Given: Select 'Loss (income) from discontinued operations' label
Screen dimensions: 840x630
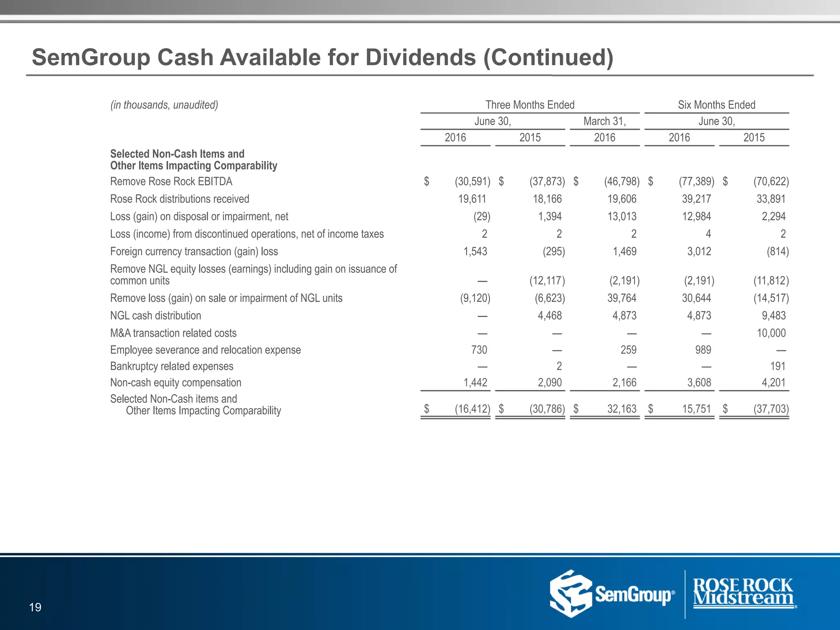Looking at the screenshot, I should click(x=247, y=234).
